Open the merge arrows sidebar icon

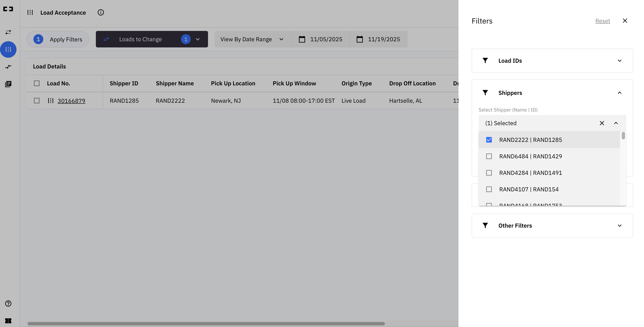(8, 67)
